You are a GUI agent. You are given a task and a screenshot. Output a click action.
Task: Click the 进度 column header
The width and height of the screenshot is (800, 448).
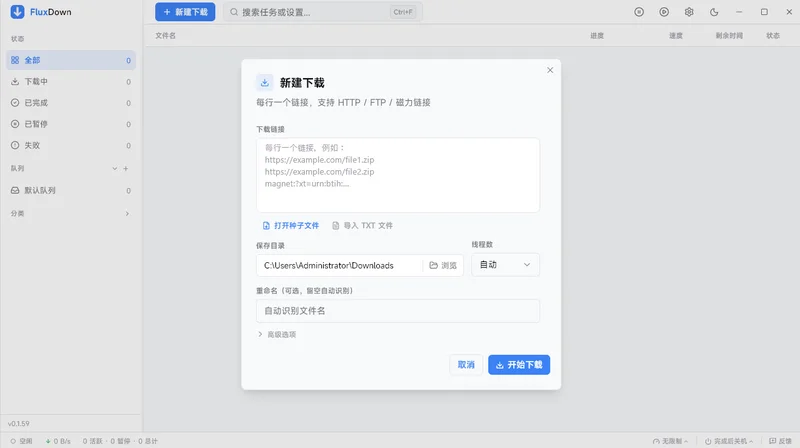pyautogui.click(x=597, y=36)
